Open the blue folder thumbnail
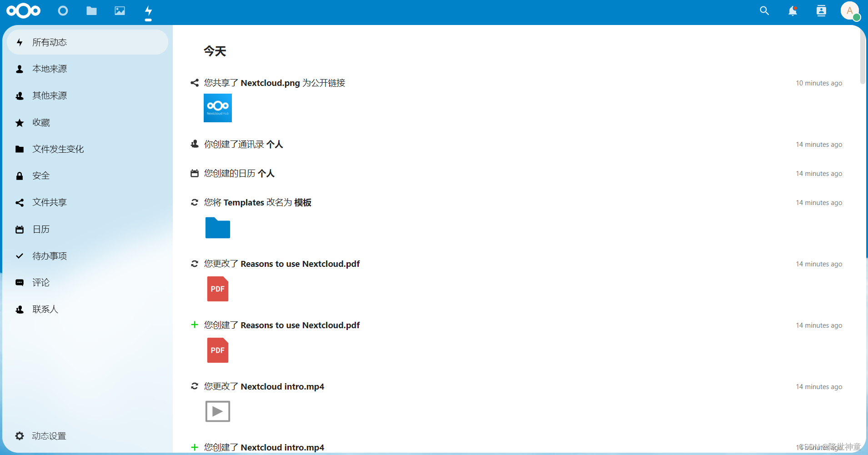 click(x=218, y=228)
